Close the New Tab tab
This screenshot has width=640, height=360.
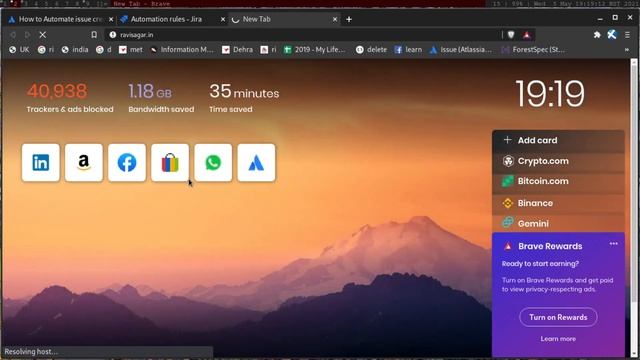[335, 19]
